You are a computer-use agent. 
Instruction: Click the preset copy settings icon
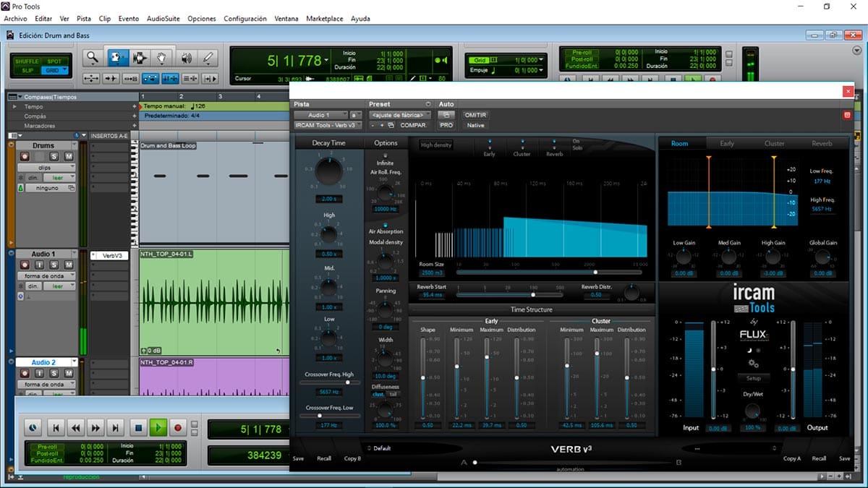pyautogui.click(x=391, y=125)
